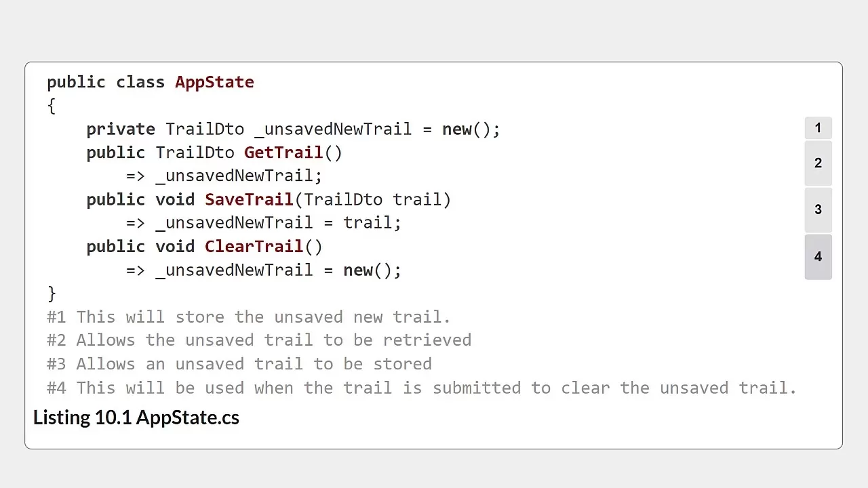
Task: Click the ClearTrail method name
Action: (254, 246)
